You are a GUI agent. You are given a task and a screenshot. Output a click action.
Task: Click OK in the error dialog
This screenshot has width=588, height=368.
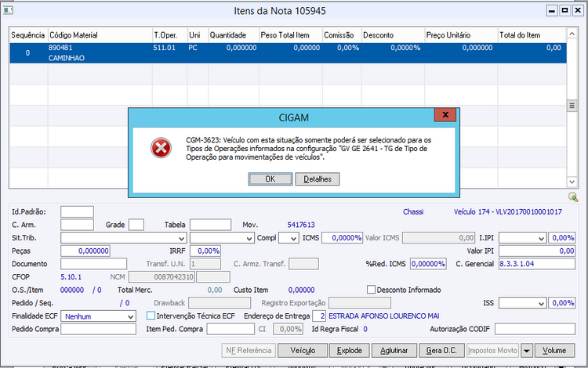click(x=270, y=179)
